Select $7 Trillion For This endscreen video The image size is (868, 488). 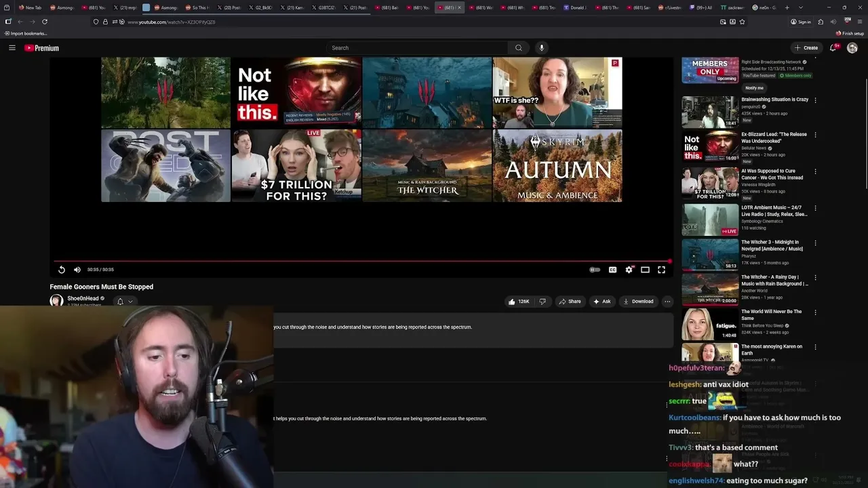pyautogui.click(x=296, y=166)
